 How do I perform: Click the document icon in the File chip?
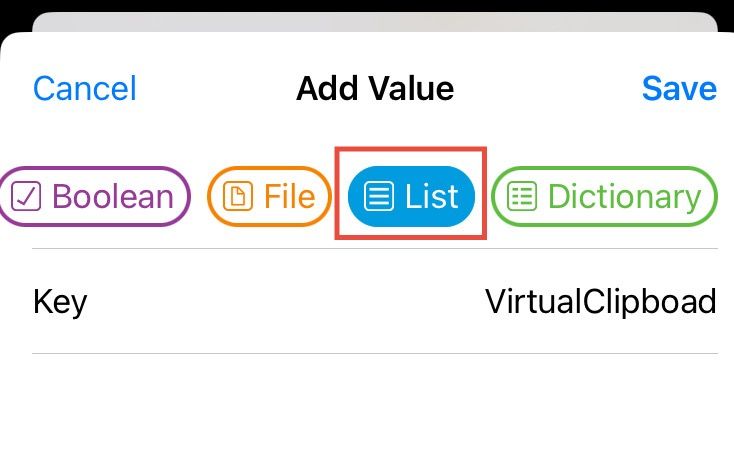pyautogui.click(x=238, y=196)
